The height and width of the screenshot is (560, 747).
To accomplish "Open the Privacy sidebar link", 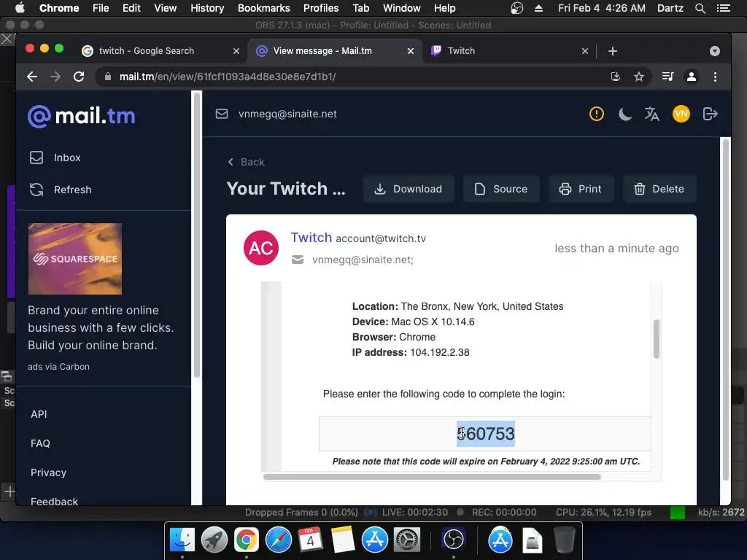I will click(x=48, y=472).
